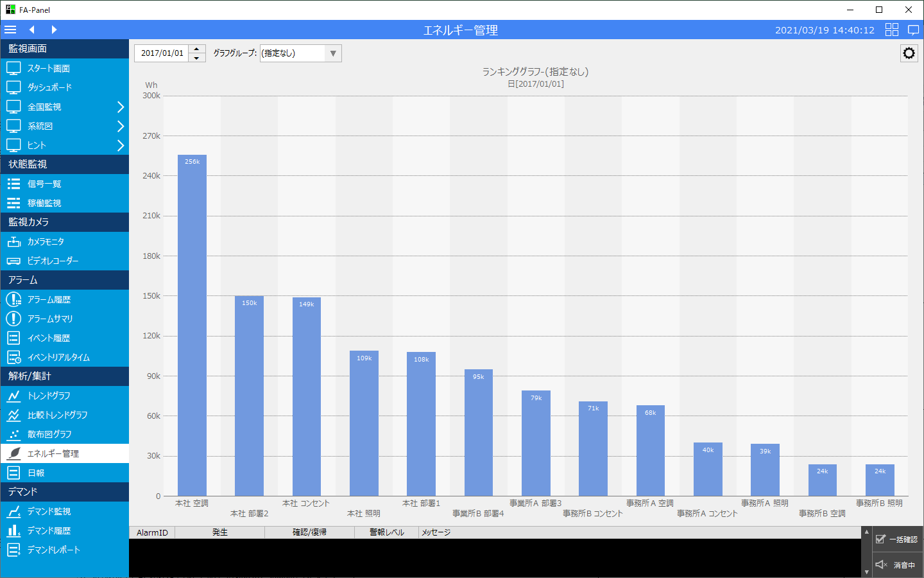Screen dimensions: 924x578
Task: Click the 本社 照明 axis label
Action: point(364,514)
